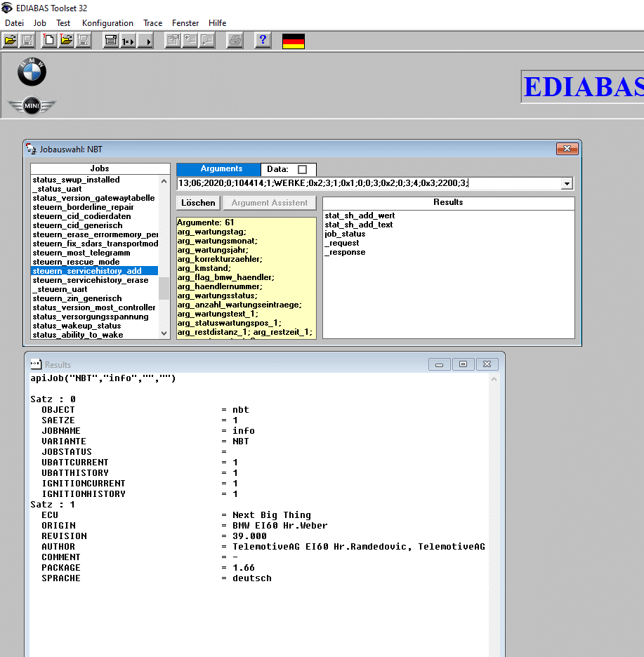
Task: Select stat_sh_add_wert in the Results list
Action: (360, 215)
